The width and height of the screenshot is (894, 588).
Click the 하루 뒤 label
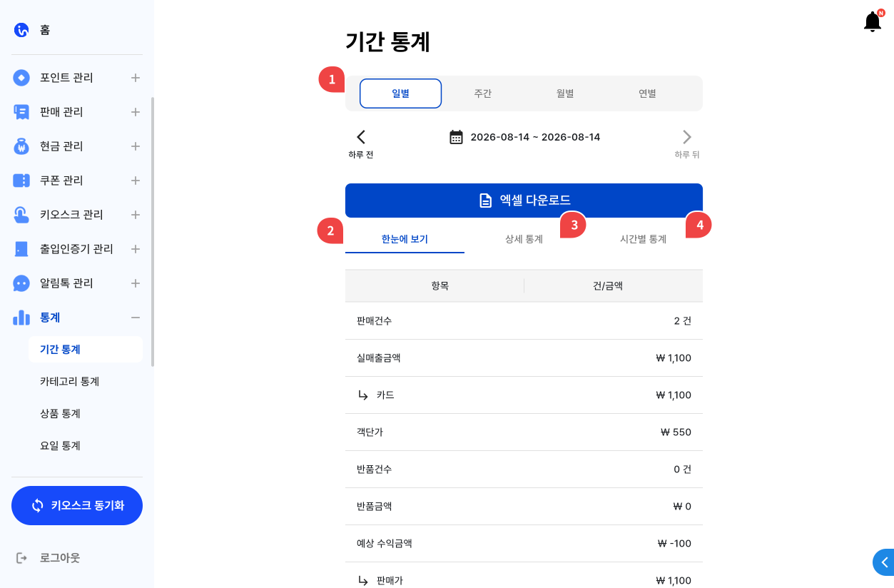(687, 155)
